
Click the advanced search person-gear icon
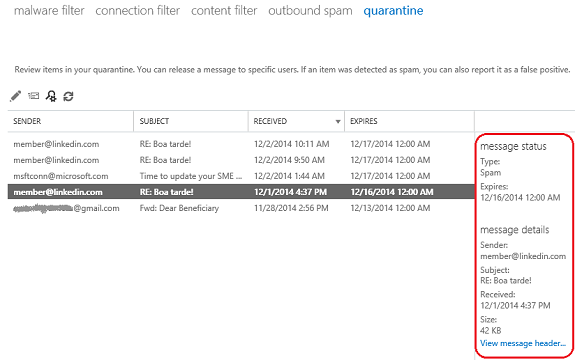tap(51, 96)
